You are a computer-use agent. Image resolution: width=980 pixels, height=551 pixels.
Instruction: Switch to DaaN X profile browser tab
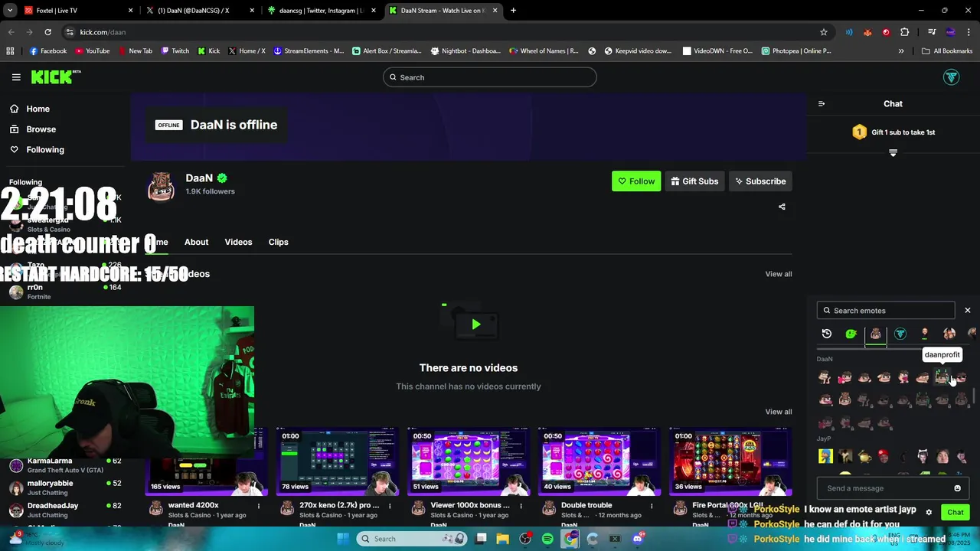click(199, 11)
